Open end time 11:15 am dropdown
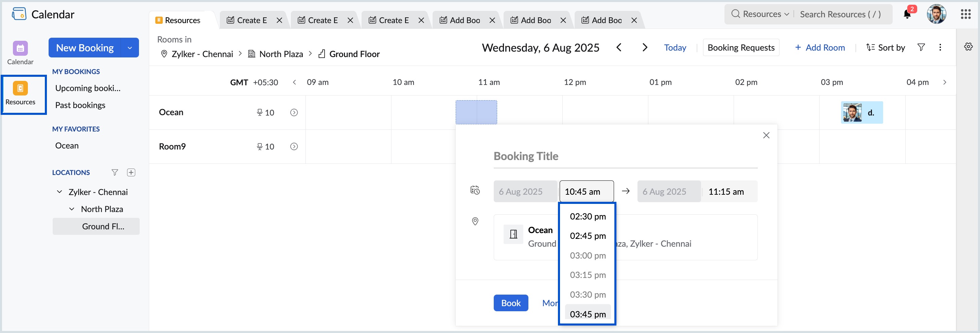 click(x=729, y=191)
